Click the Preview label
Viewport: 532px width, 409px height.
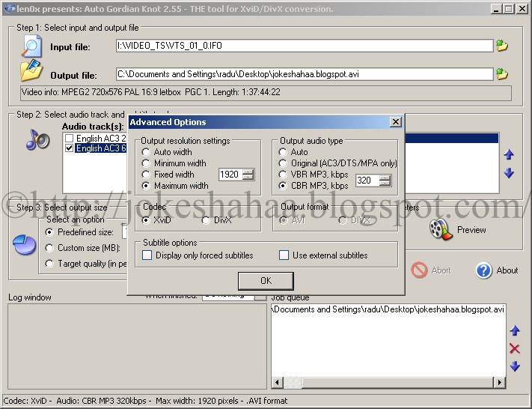471,230
